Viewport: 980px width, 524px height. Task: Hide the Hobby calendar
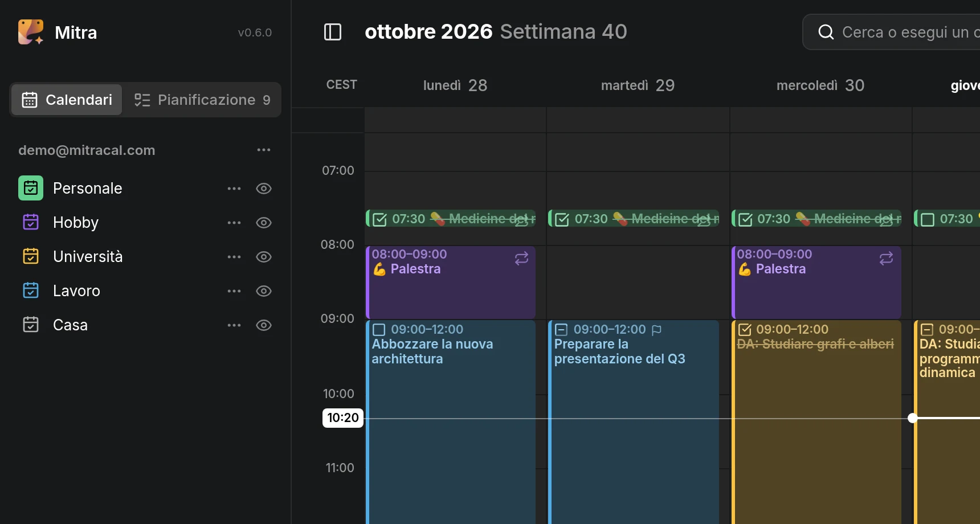click(x=264, y=223)
